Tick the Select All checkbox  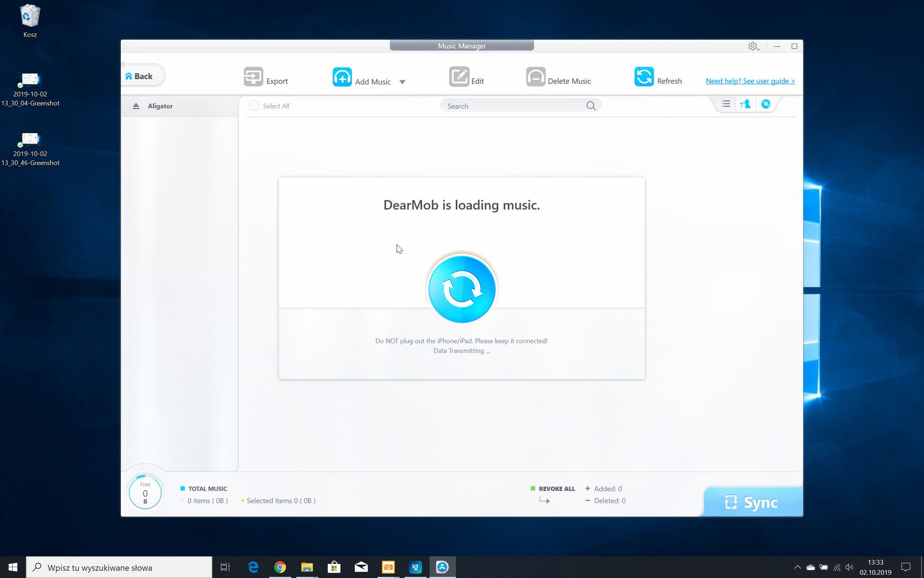[x=254, y=106]
